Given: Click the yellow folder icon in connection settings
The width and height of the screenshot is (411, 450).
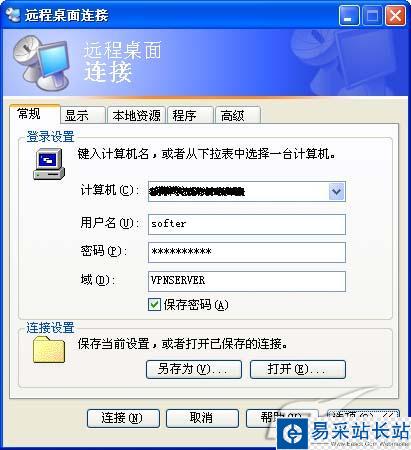Looking at the screenshot, I should click(x=49, y=349).
